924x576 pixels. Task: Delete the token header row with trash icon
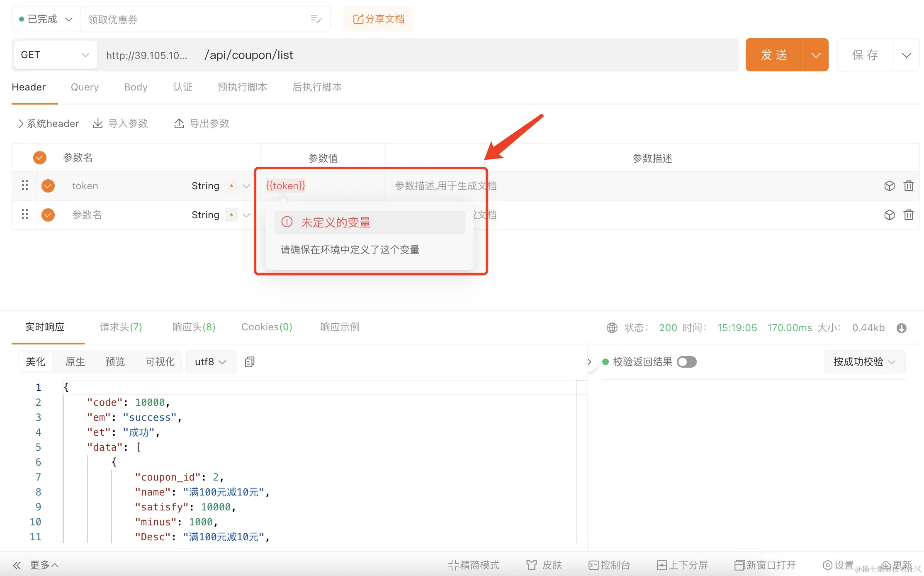(908, 185)
